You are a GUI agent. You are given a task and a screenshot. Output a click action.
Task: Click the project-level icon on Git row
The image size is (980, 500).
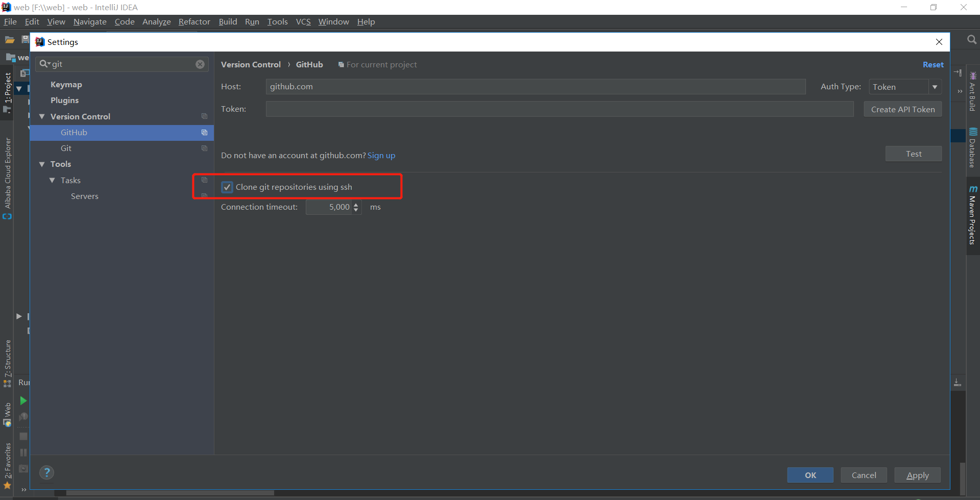click(204, 148)
